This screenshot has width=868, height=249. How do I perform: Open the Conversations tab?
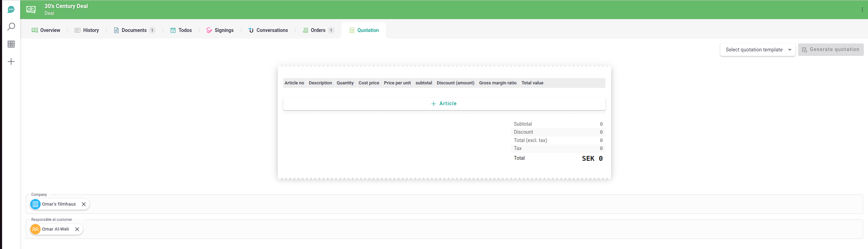point(268,30)
